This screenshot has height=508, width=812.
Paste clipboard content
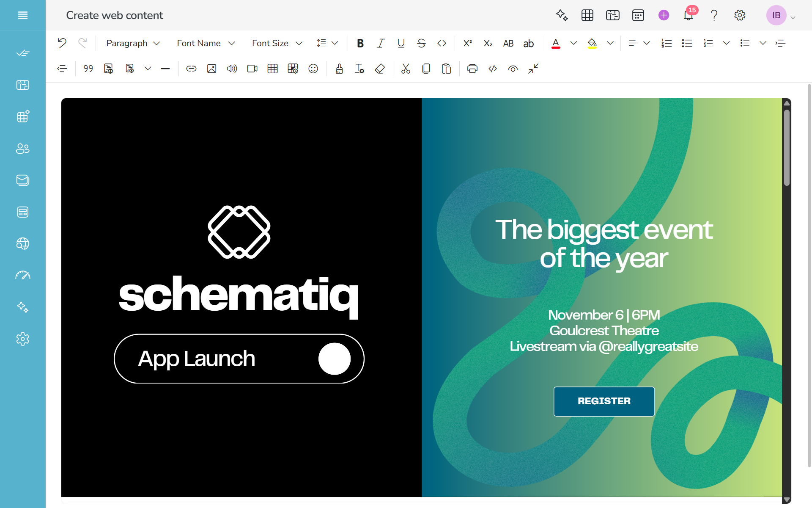tap(446, 69)
